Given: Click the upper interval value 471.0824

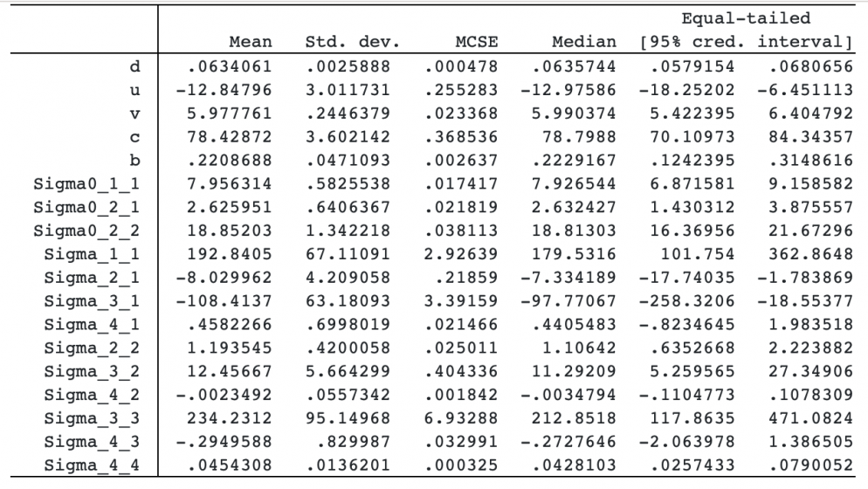Looking at the screenshot, I should coord(810,418).
